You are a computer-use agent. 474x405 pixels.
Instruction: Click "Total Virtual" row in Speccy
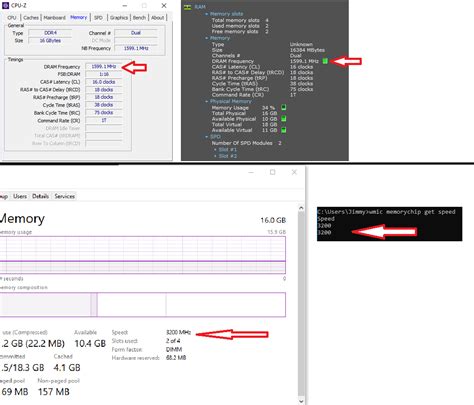point(244,124)
